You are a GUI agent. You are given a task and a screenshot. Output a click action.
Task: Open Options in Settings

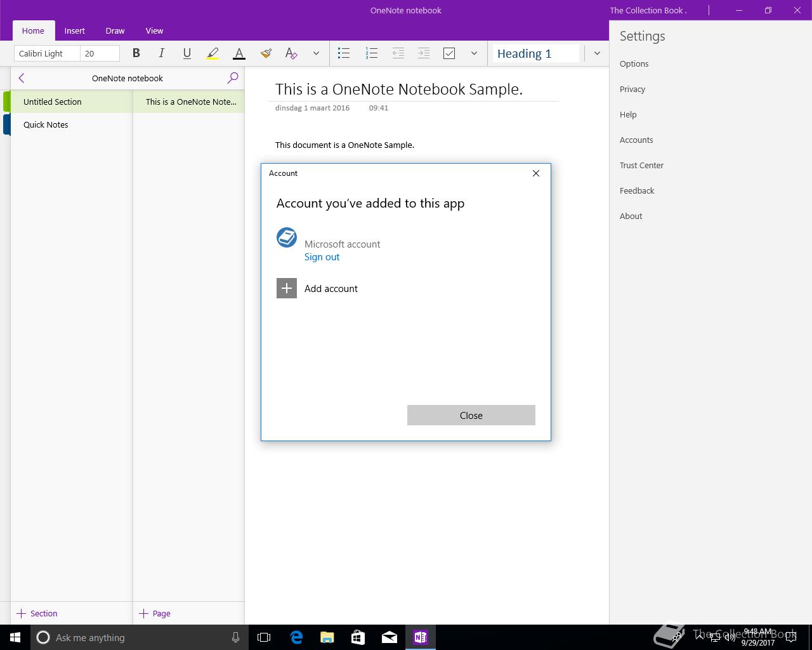[634, 63]
